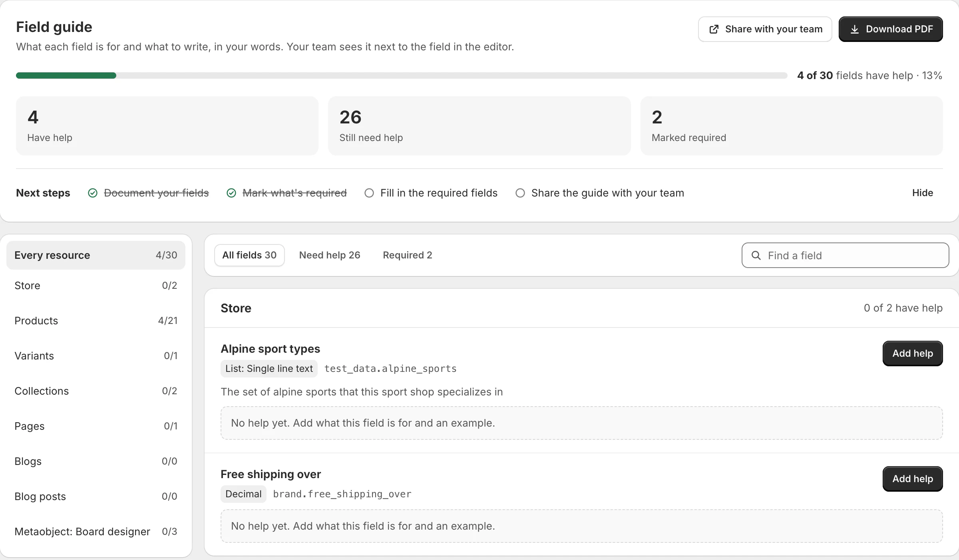Click the share icon beside Share with your team
Screen dimensions: 959x560
point(714,29)
